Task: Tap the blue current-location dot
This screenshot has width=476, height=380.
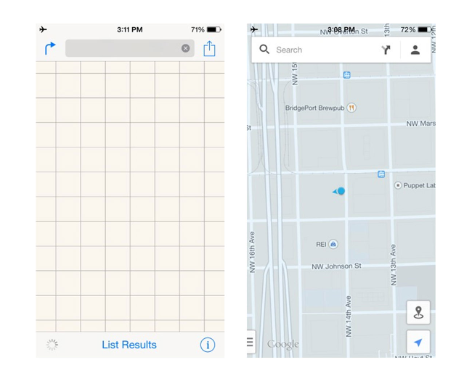Action: [x=341, y=191]
